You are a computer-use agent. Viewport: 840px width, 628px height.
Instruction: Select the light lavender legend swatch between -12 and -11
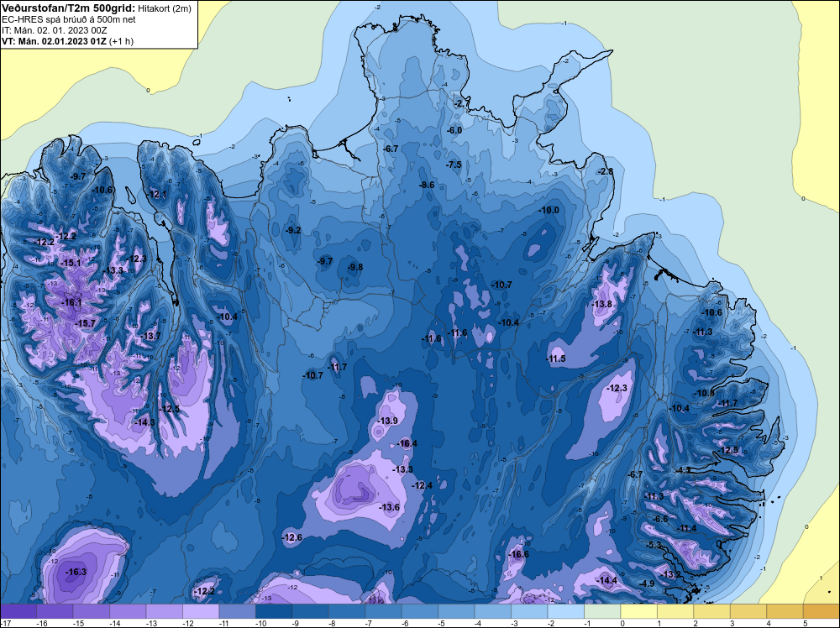tap(201, 611)
